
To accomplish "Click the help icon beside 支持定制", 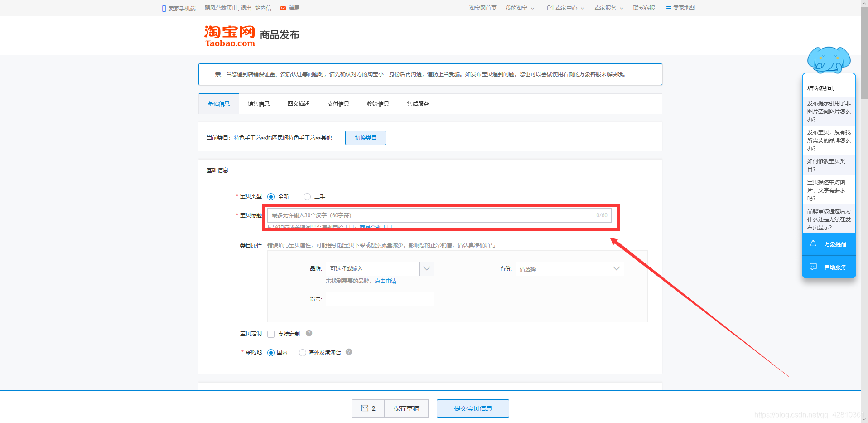I will pos(309,333).
